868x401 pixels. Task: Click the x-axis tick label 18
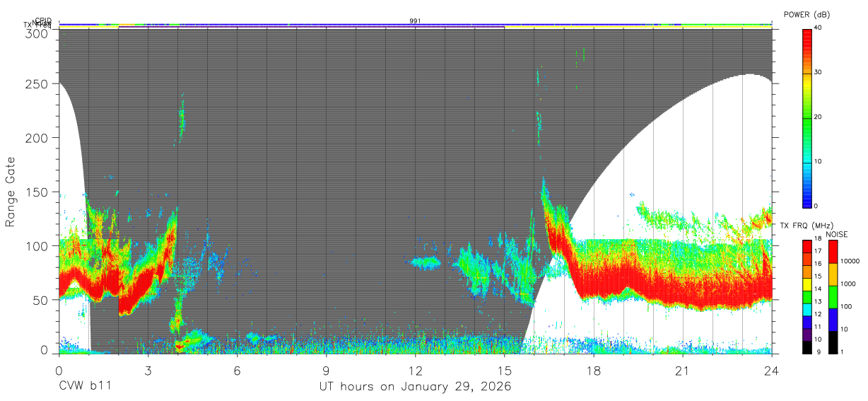593,370
